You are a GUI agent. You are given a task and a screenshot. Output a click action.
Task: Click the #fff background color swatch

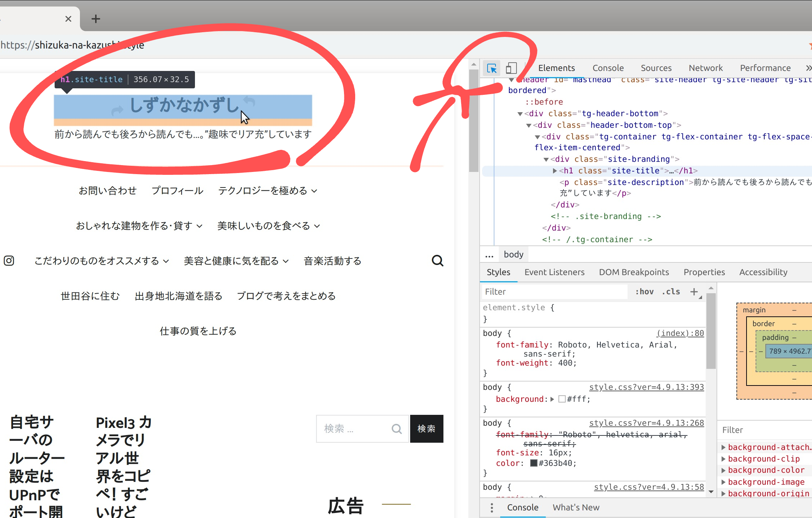(562, 399)
